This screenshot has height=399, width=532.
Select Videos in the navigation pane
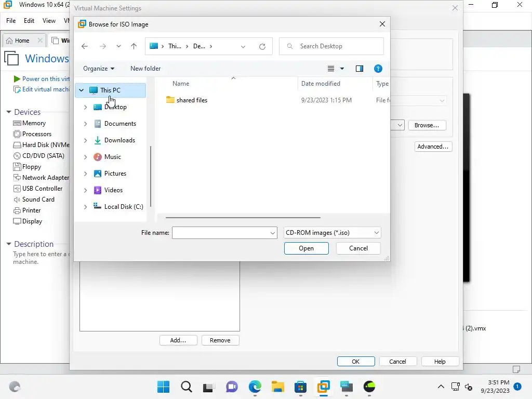coord(113,190)
